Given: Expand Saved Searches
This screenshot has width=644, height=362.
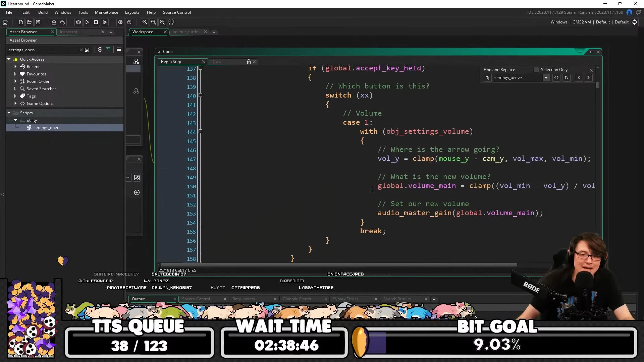Looking at the screenshot, I should (15, 89).
